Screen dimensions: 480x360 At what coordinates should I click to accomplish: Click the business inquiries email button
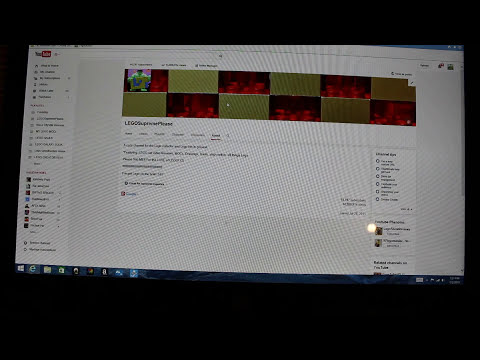click(x=145, y=183)
